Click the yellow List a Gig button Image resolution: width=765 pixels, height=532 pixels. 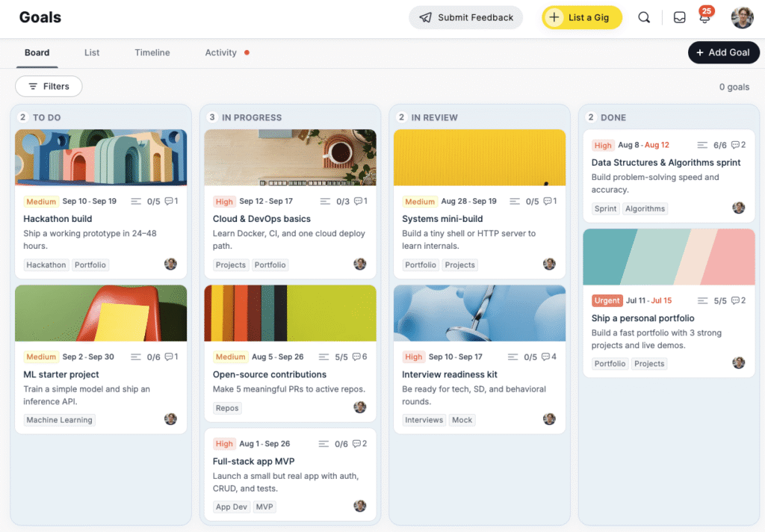(581, 18)
